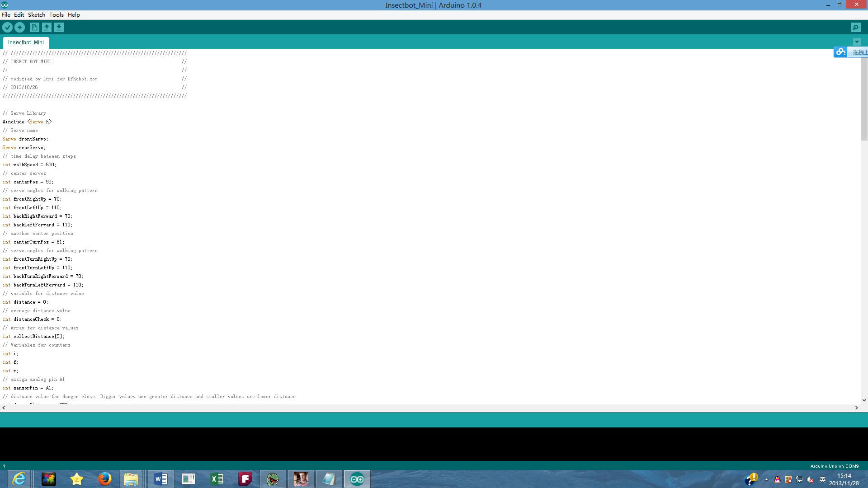868x488 pixels.
Task: Switch to Microsoft Word in taskbar
Action: [x=161, y=479]
